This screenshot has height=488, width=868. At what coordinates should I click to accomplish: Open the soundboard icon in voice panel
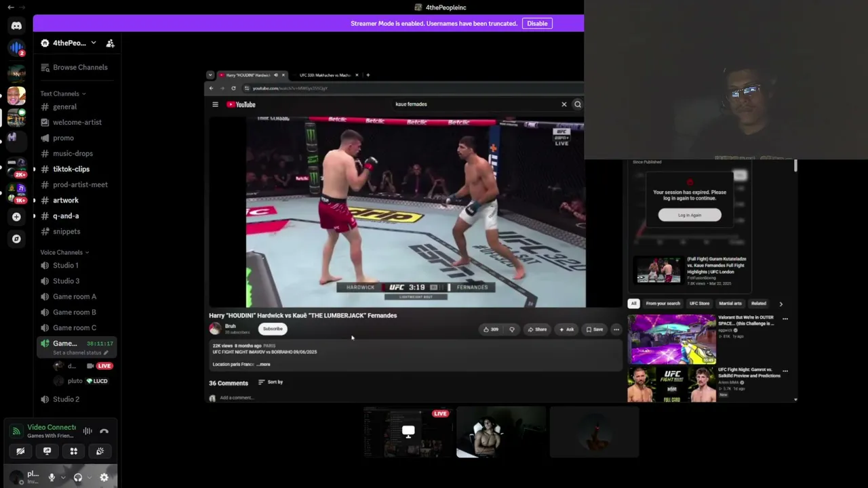(x=100, y=451)
